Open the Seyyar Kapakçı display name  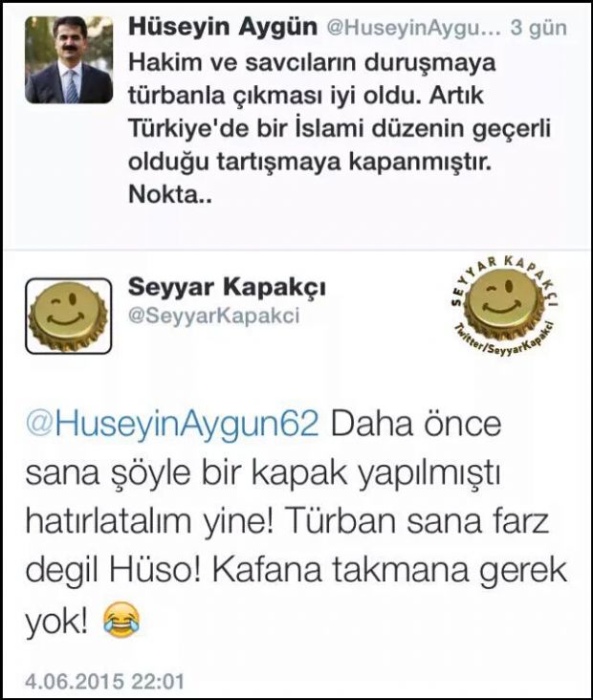point(227,287)
